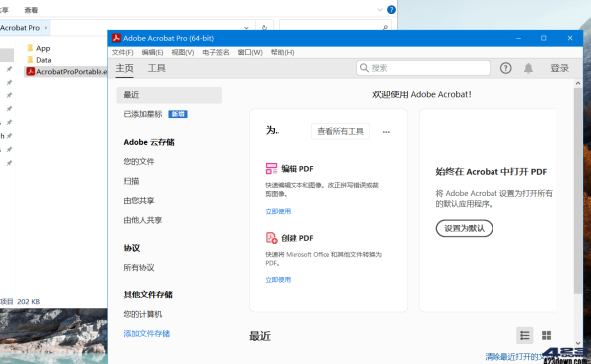Open 扫描 in the sidebar
Image resolution: width=591 pixels, height=364 pixels.
click(131, 181)
